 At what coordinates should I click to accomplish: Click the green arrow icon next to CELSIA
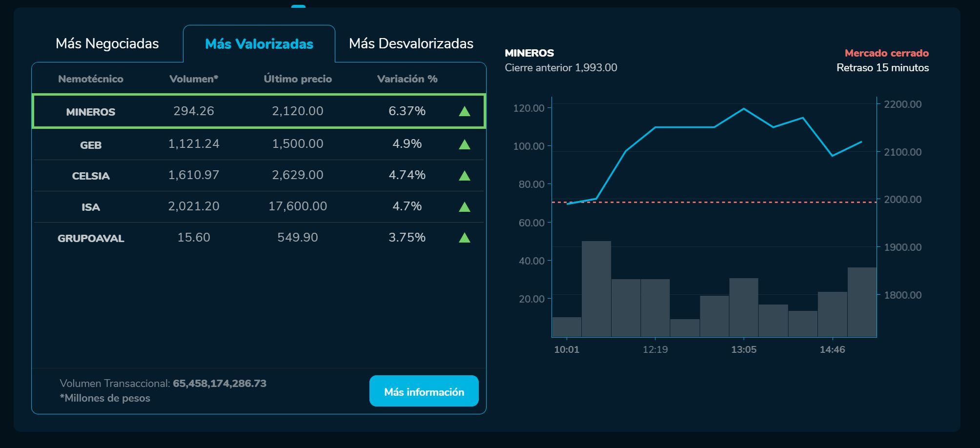click(465, 175)
